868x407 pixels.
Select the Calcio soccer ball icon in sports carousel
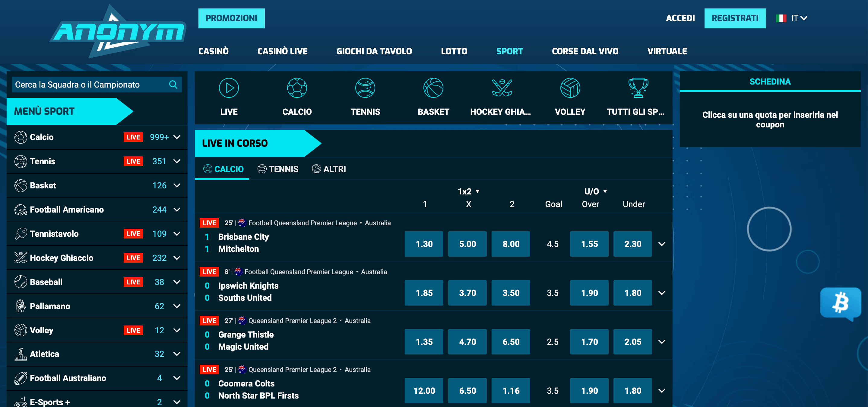pyautogui.click(x=297, y=88)
